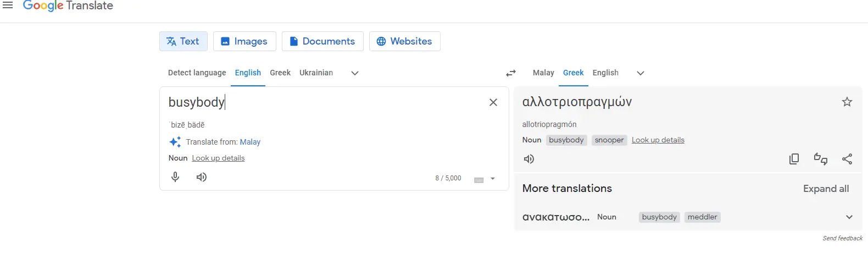The image size is (868, 264).
Task: Click the meddler tag
Action: pyautogui.click(x=703, y=217)
